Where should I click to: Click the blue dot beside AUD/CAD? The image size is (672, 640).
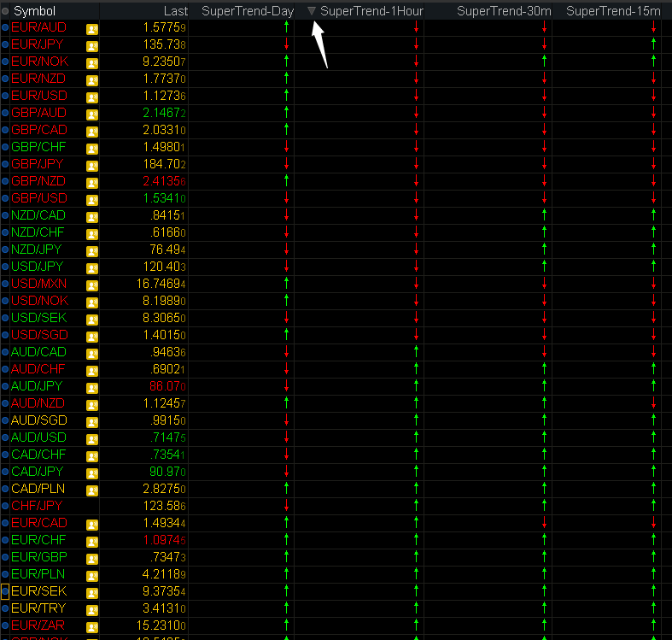[x=5, y=352]
